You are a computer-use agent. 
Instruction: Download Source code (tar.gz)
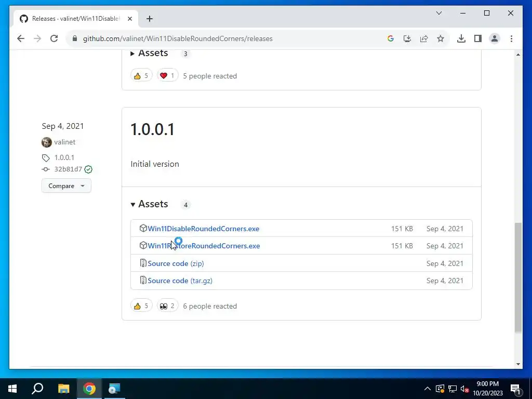[180, 281]
